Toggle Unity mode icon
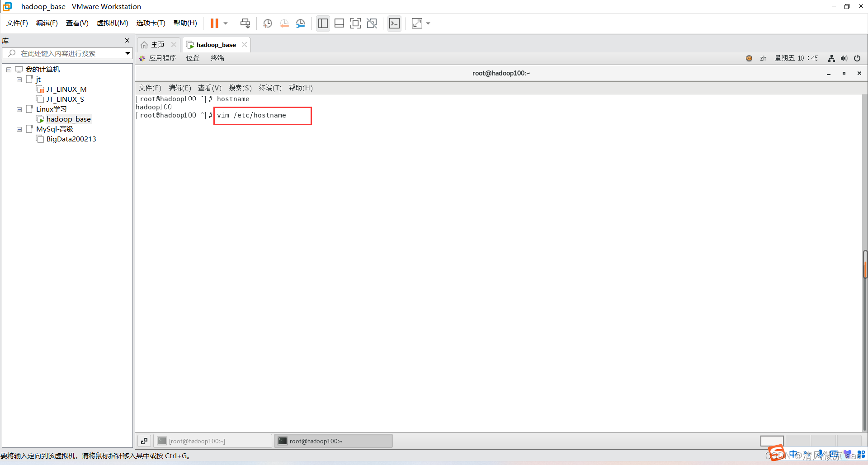Image resolution: width=868 pixels, height=465 pixels. click(372, 23)
